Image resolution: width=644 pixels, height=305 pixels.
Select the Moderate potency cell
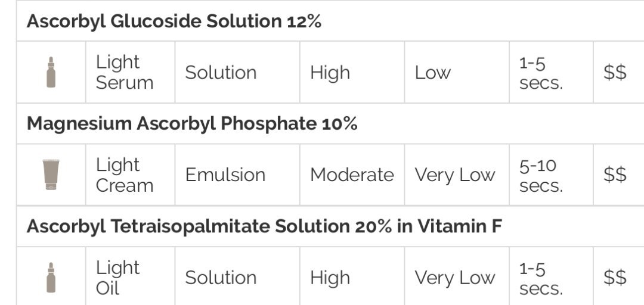(x=352, y=175)
